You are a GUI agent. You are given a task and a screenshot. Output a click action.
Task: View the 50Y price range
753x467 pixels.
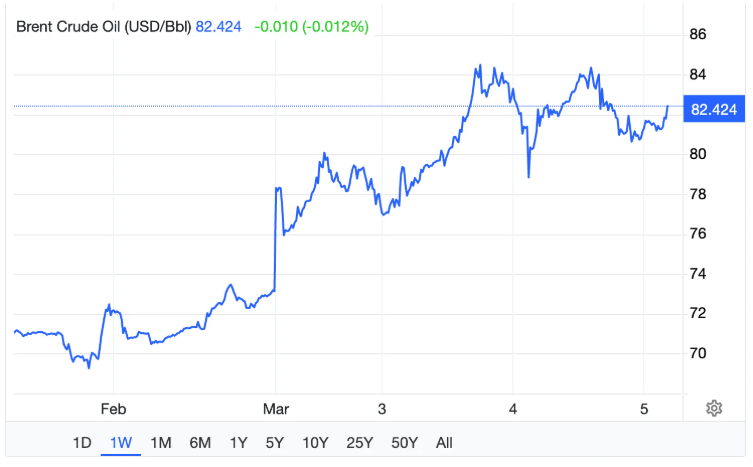[x=405, y=443]
